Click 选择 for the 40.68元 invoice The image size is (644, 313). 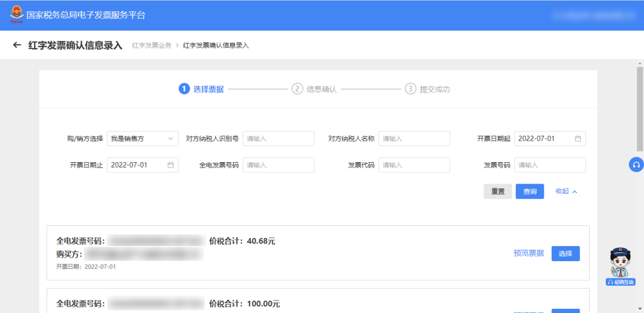[565, 253]
